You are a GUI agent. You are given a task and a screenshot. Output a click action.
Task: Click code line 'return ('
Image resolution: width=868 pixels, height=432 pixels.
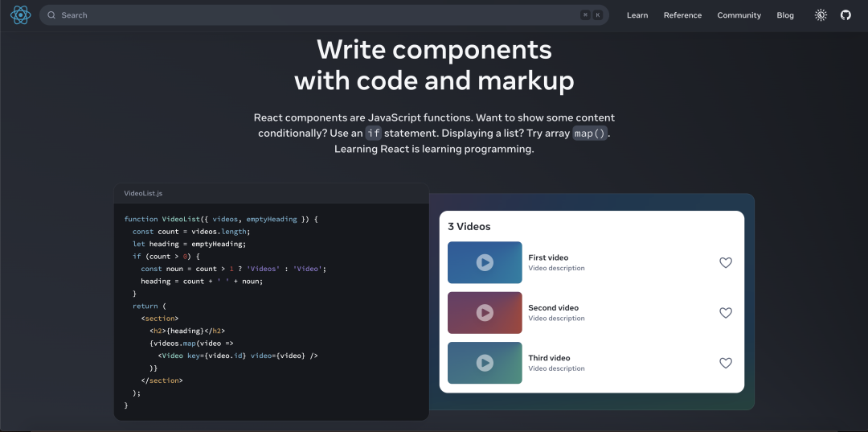click(149, 306)
